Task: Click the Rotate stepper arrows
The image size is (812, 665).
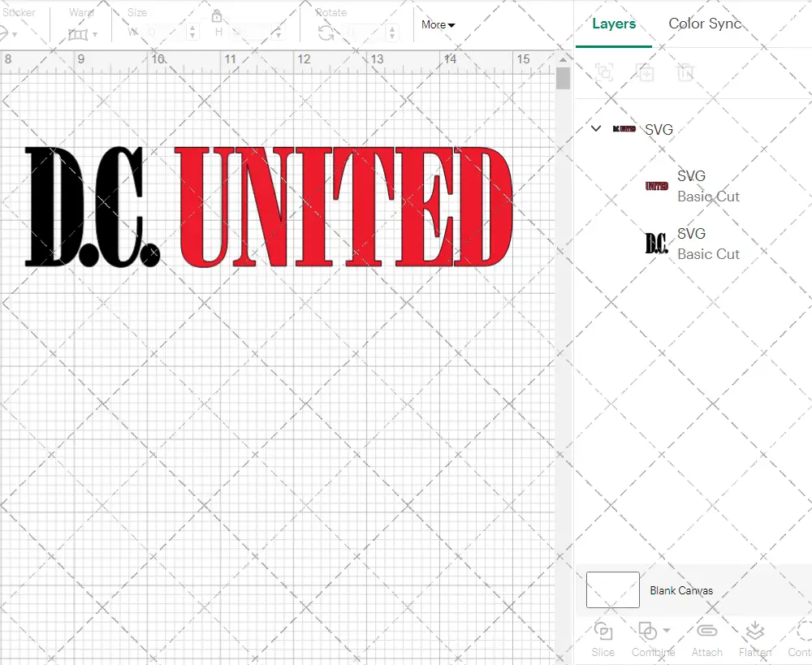Action: [392, 32]
